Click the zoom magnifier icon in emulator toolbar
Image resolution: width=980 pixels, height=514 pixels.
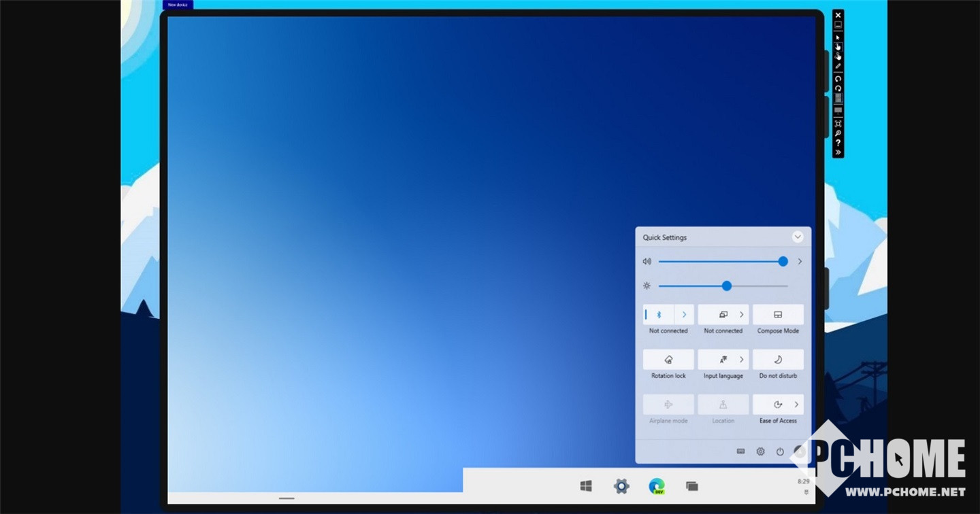tap(838, 133)
